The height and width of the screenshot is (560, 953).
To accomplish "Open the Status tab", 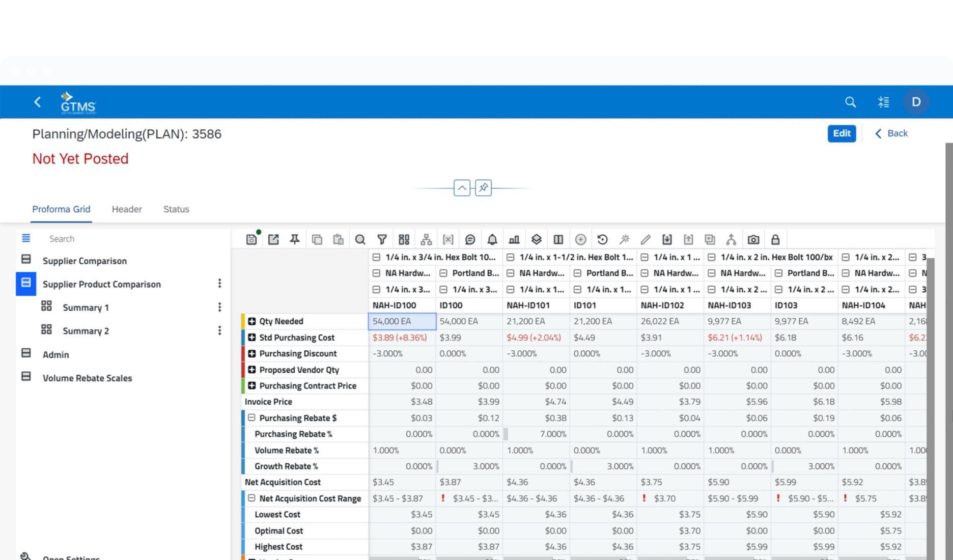I will tap(176, 209).
